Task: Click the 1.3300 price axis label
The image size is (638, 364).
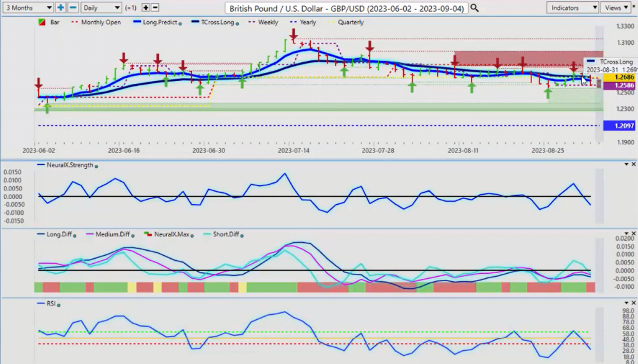Action: click(x=624, y=26)
